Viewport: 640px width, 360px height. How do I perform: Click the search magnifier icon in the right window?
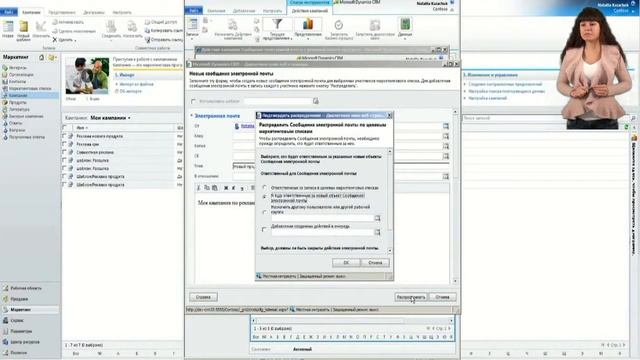point(633,118)
